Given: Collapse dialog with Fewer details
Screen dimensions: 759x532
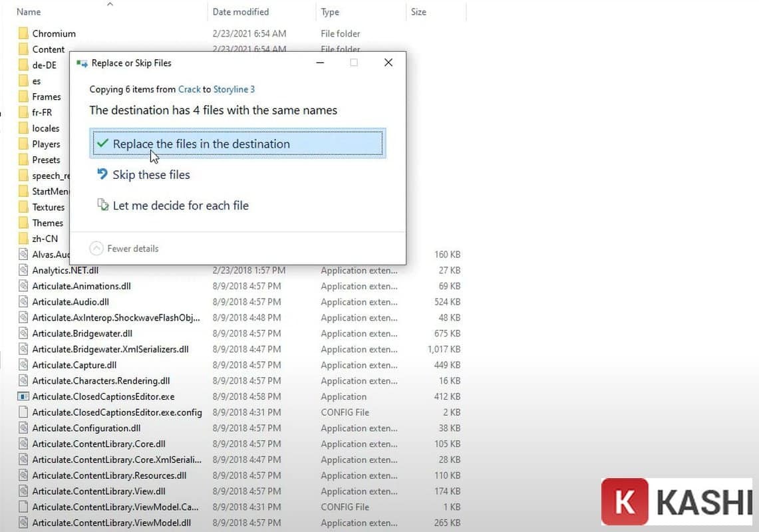Looking at the screenshot, I should tap(124, 248).
